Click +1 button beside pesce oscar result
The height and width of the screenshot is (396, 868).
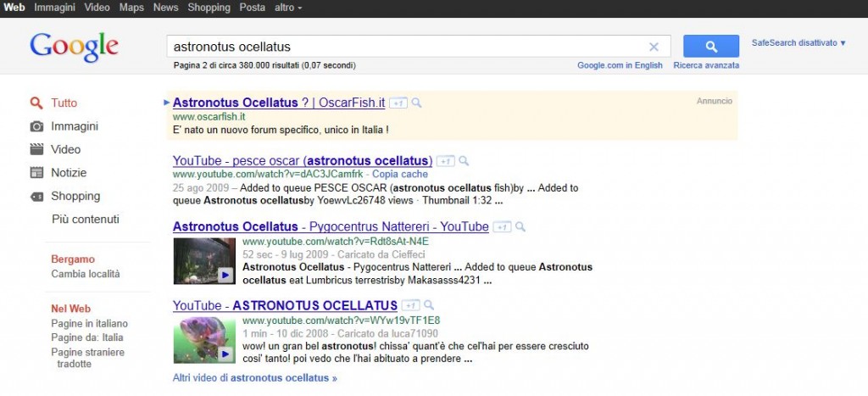pyautogui.click(x=445, y=161)
